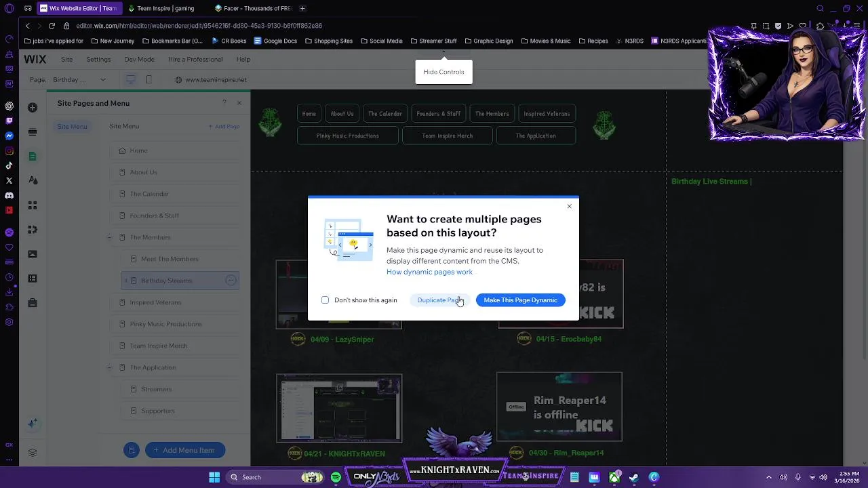Switch to desktop view icon
This screenshot has width=868, height=488.
[x=131, y=79]
